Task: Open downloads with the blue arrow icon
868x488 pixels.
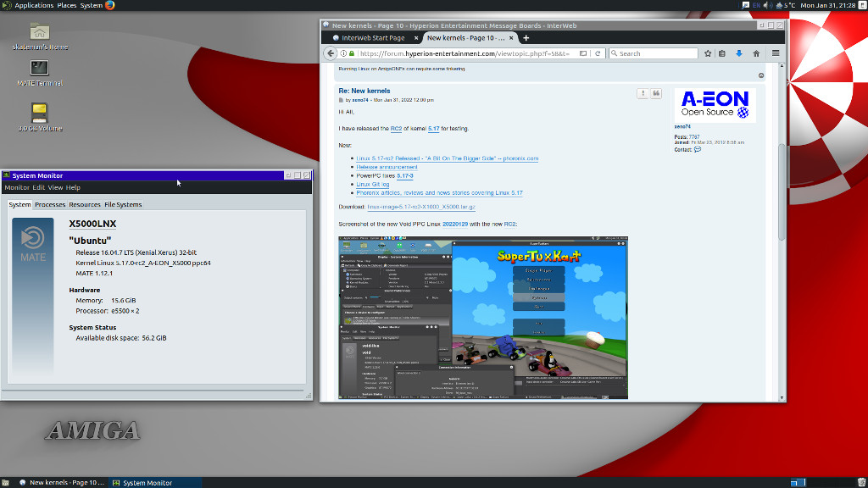Action: [x=738, y=53]
